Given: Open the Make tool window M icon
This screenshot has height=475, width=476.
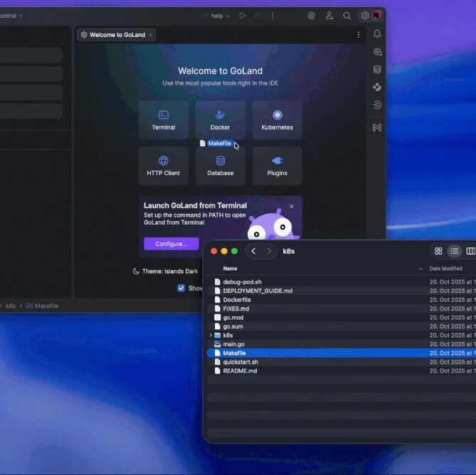Looking at the screenshot, I should pyautogui.click(x=377, y=127).
